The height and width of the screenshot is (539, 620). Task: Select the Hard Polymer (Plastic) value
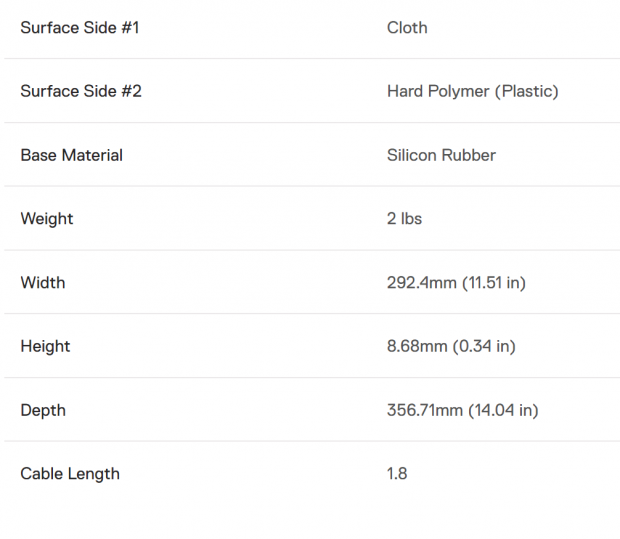tap(473, 92)
